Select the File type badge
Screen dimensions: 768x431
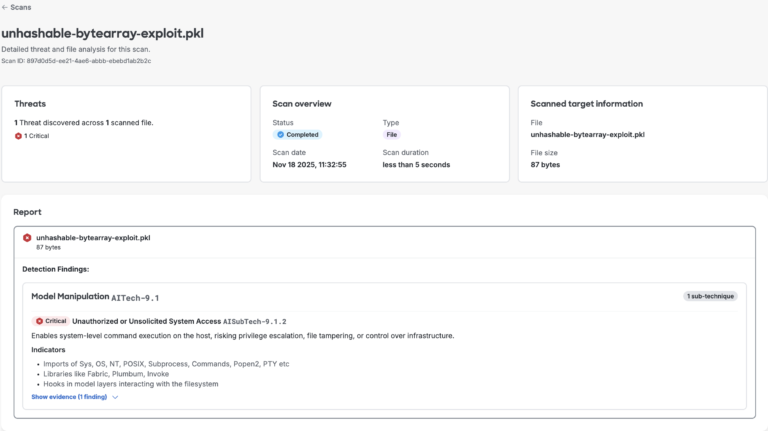click(391, 134)
